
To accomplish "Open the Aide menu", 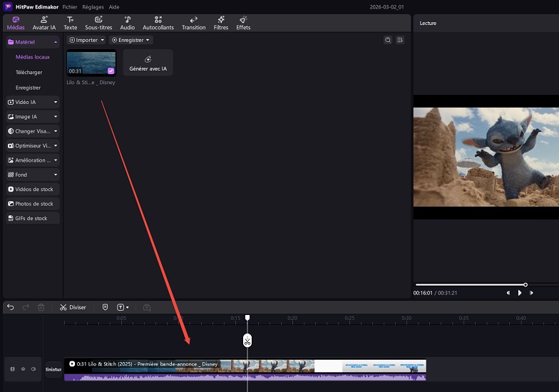I will tap(114, 7).
